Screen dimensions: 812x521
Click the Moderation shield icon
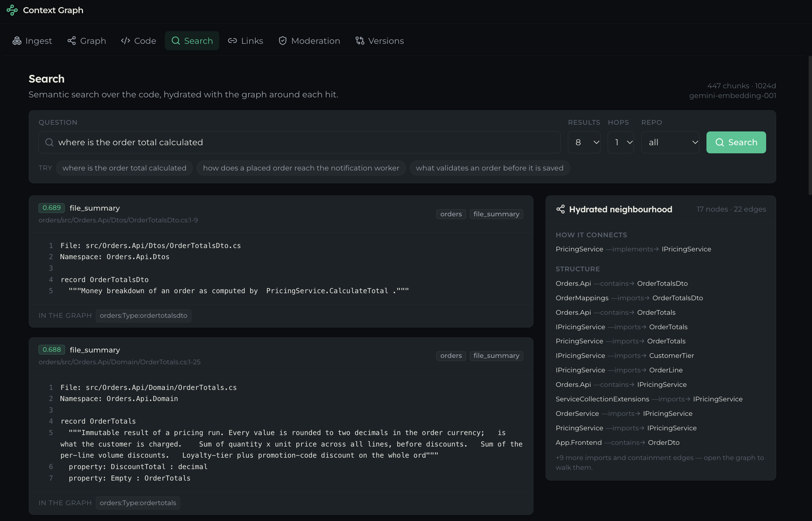[283, 40]
